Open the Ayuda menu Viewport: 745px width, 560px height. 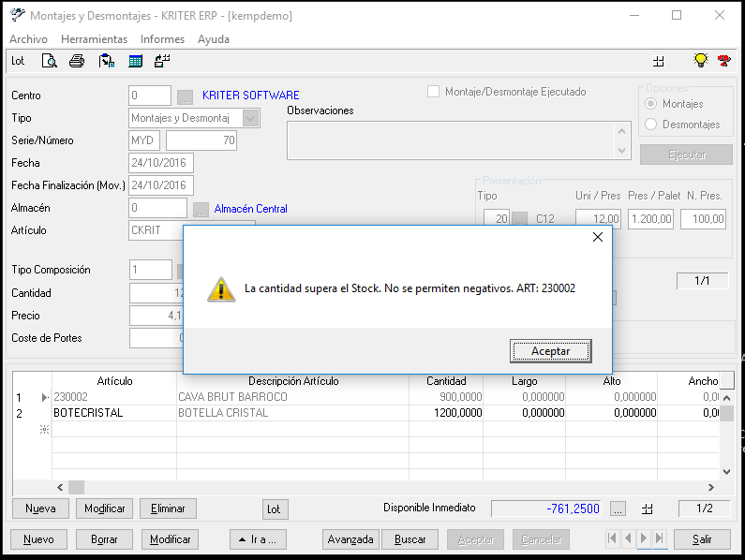tap(214, 39)
